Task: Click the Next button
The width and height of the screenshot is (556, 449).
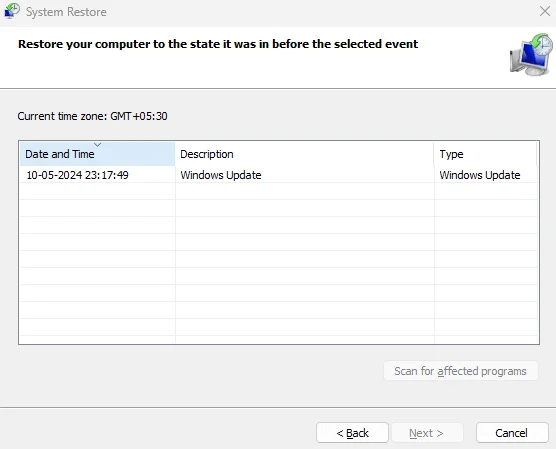Action: pyautogui.click(x=427, y=433)
